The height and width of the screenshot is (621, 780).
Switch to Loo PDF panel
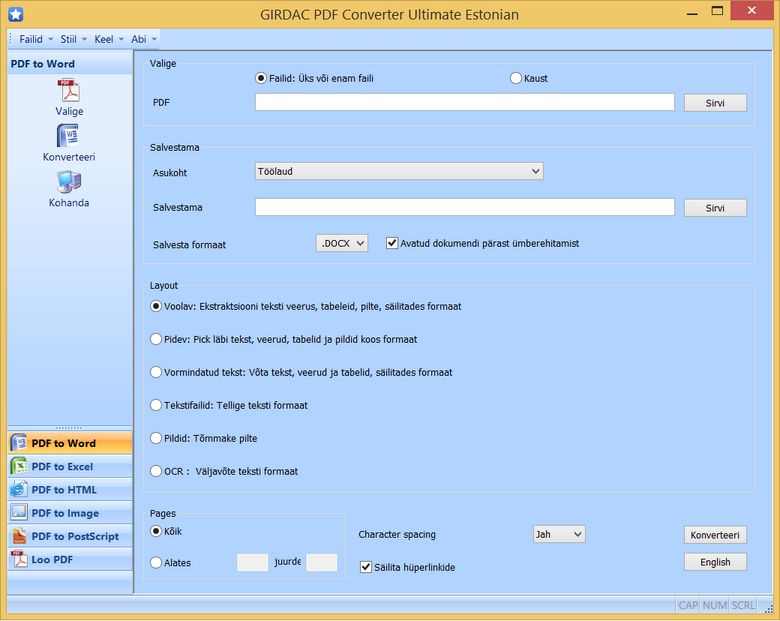(x=70, y=559)
